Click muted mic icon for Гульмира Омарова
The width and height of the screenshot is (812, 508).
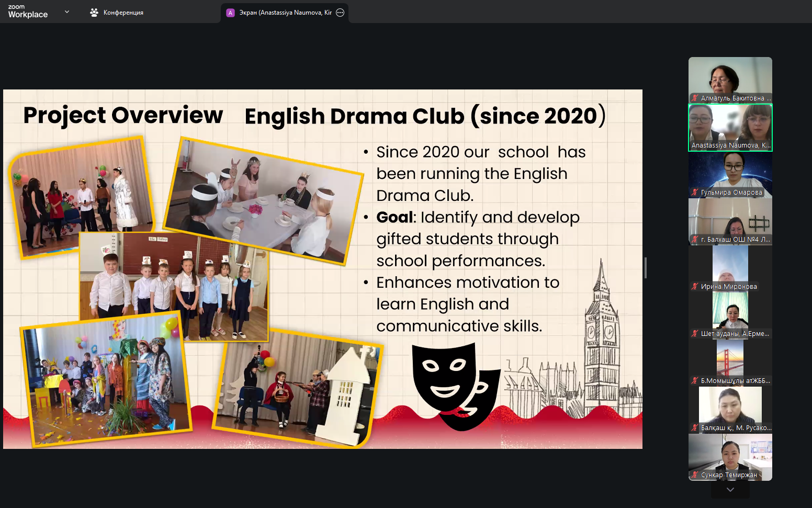tap(695, 193)
